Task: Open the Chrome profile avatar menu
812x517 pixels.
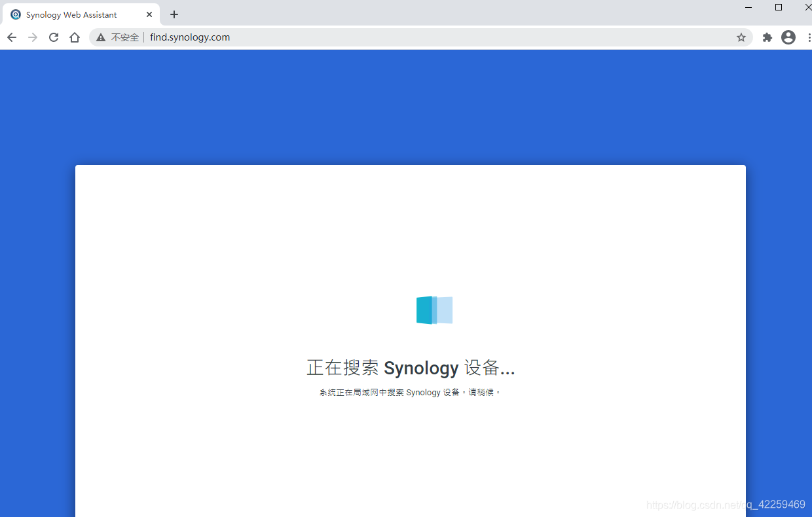Action: pos(788,37)
